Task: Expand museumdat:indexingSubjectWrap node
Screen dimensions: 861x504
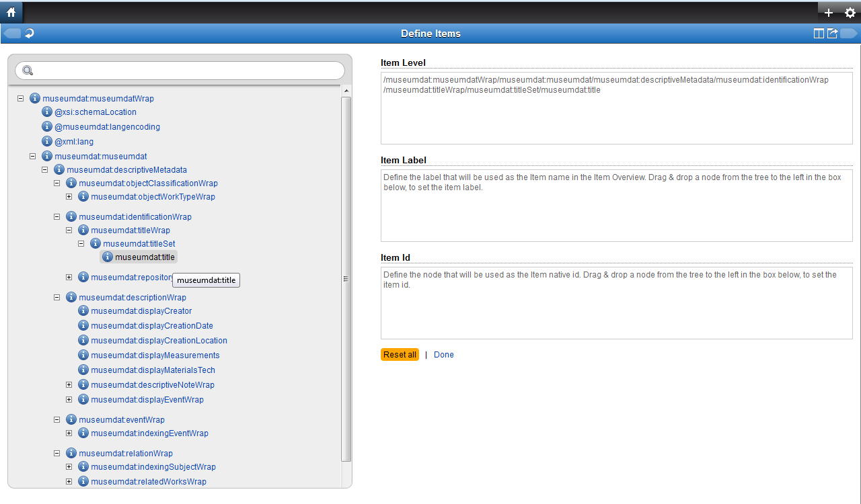Action: click(69, 466)
